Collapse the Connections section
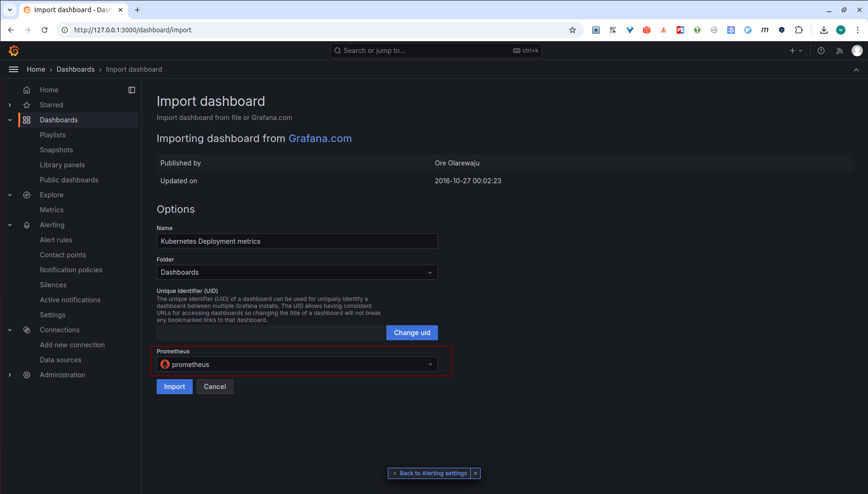The width and height of the screenshot is (868, 494). click(x=10, y=330)
